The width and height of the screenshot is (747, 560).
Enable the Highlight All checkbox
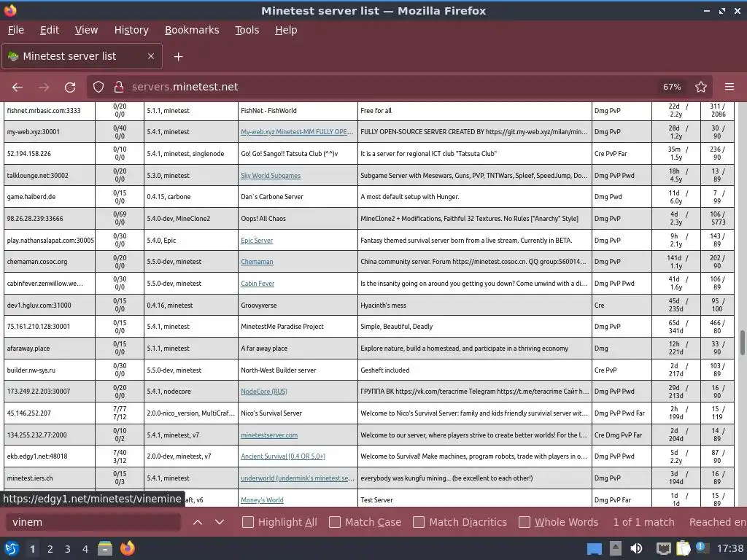coord(248,522)
